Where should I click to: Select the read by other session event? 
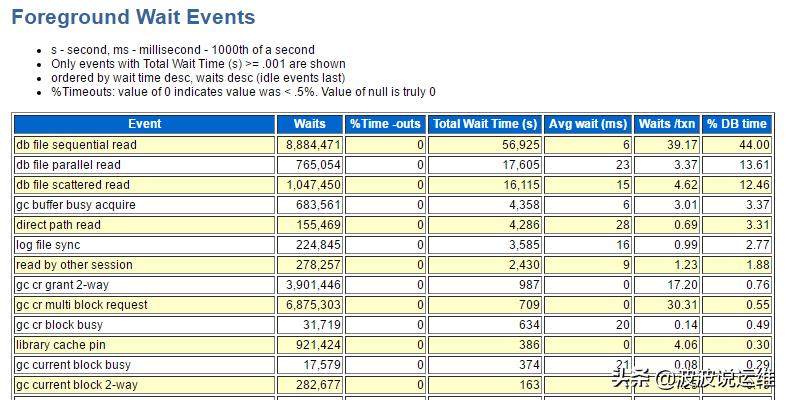[x=74, y=265]
